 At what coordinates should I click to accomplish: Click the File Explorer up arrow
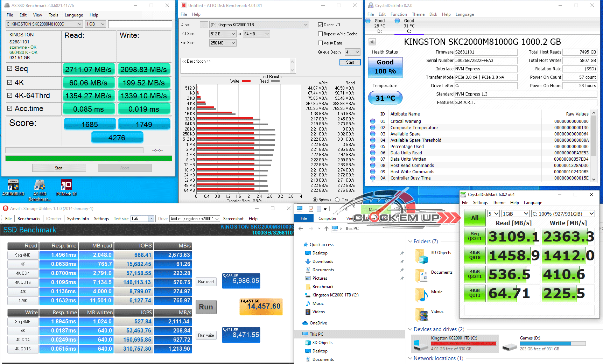tap(326, 229)
